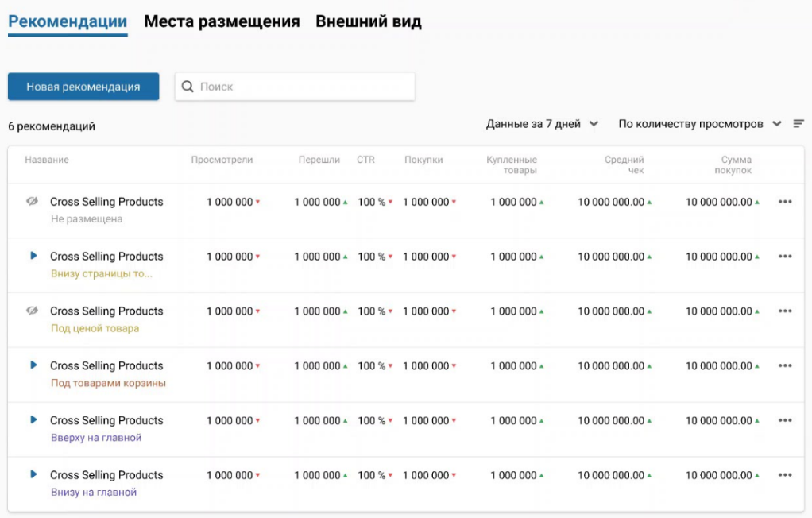Click the Сумма покупок column header
The height and width of the screenshot is (518, 812).
coord(733,164)
